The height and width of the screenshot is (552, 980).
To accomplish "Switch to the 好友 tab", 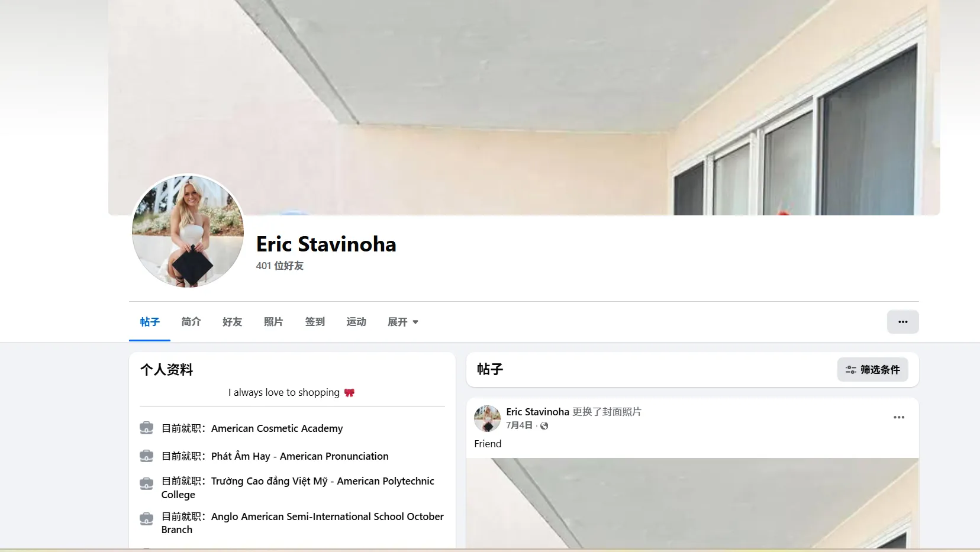I will pyautogui.click(x=232, y=322).
